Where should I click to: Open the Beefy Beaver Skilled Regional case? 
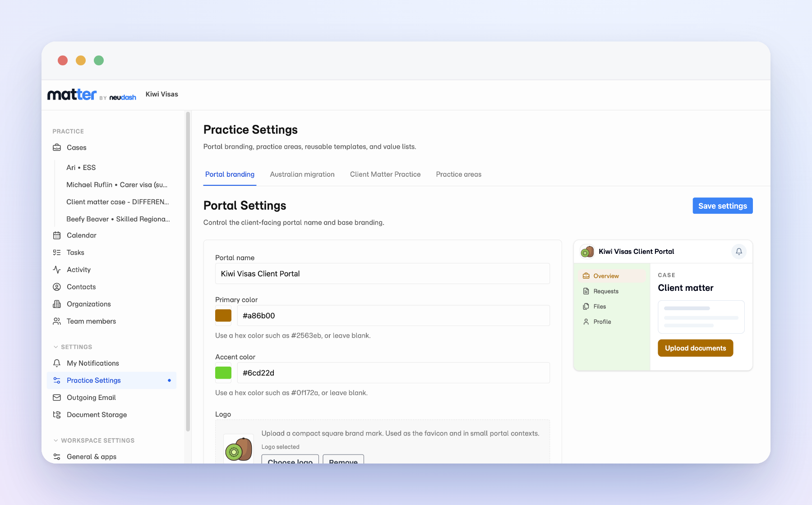click(x=118, y=219)
